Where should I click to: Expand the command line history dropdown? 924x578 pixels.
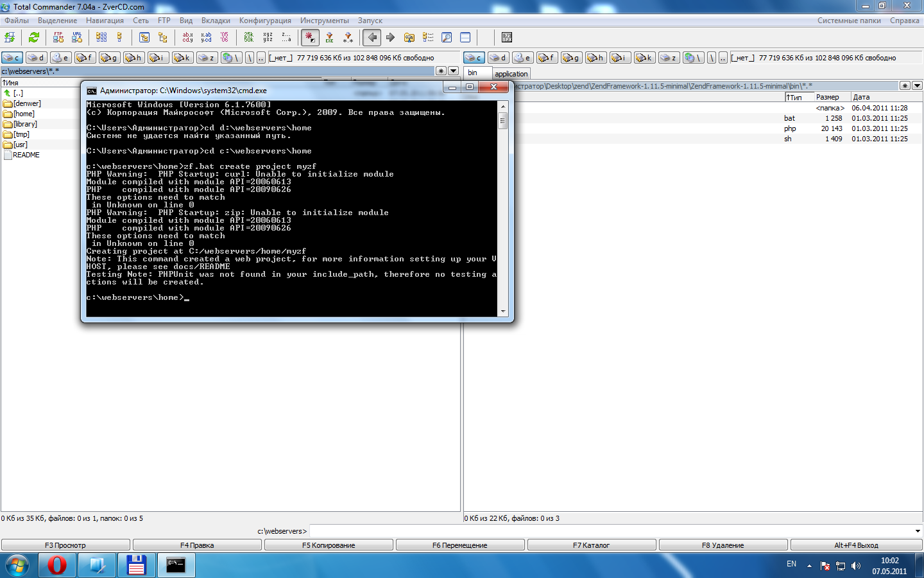(917, 531)
